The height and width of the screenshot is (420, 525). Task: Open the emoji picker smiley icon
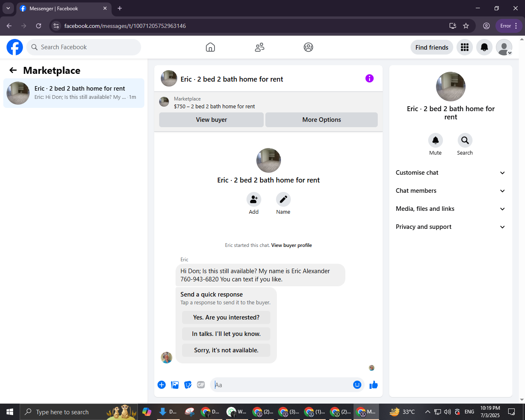pos(357,385)
